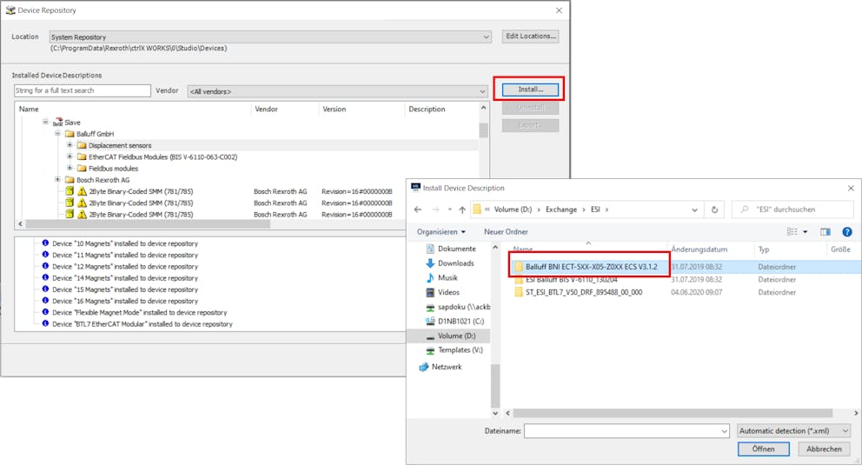Select message 'Device "10 Magnets" installed'
868x472 pixels.
click(124, 243)
